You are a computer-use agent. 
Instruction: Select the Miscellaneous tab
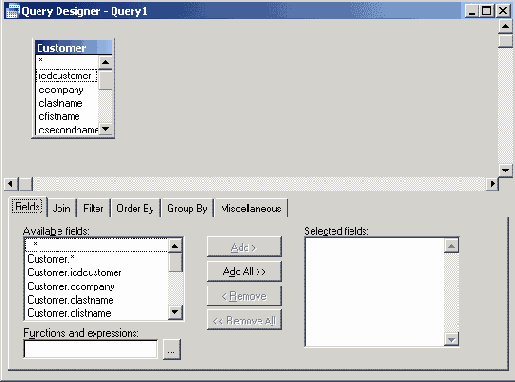pos(251,208)
